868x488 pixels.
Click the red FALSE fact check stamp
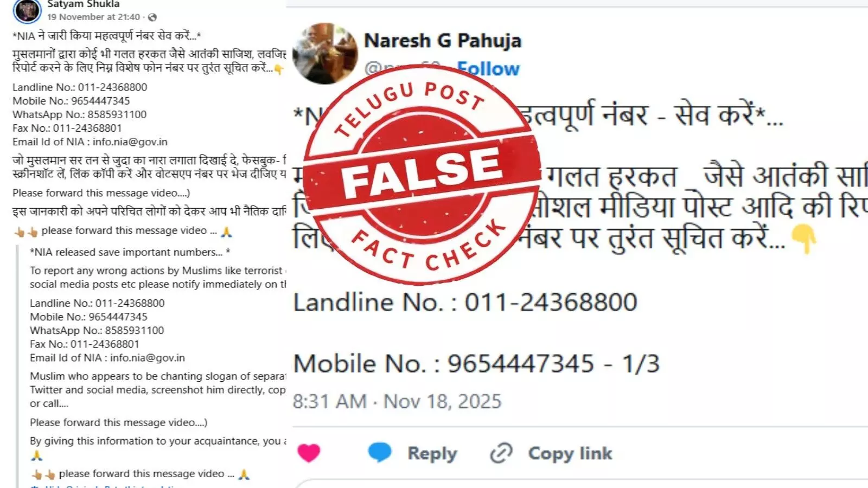coord(422,175)
